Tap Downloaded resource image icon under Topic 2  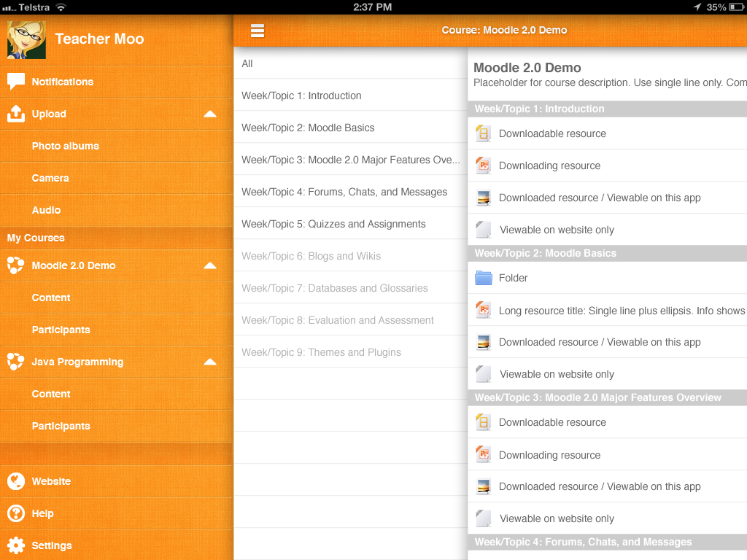[x=483, y=342]
